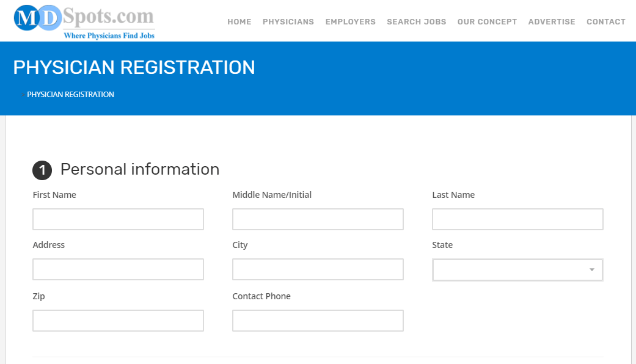Open the State dropdown arrow
Viewport: 636px width, 364px height.
coord(592,270)
